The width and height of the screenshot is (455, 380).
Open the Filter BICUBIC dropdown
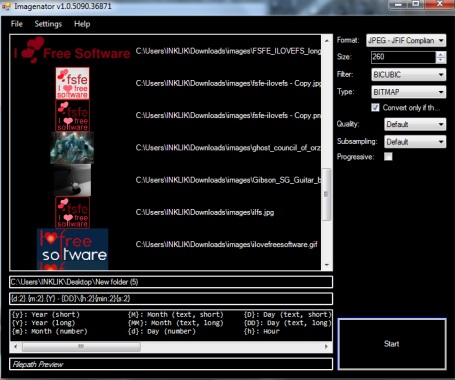409,75
